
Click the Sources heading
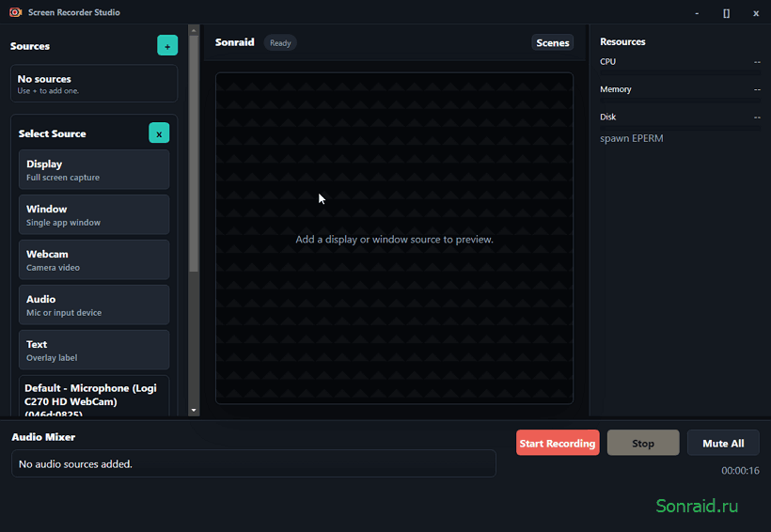30,46
